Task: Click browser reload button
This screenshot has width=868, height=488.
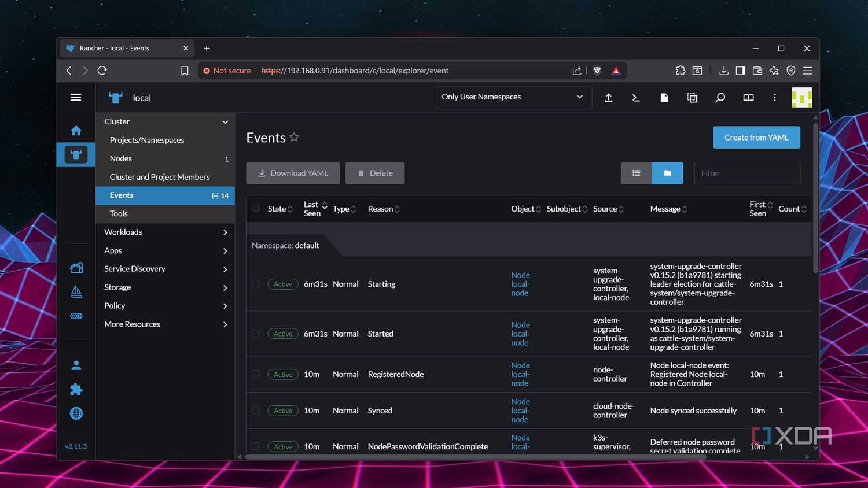Action: [102, 71]
